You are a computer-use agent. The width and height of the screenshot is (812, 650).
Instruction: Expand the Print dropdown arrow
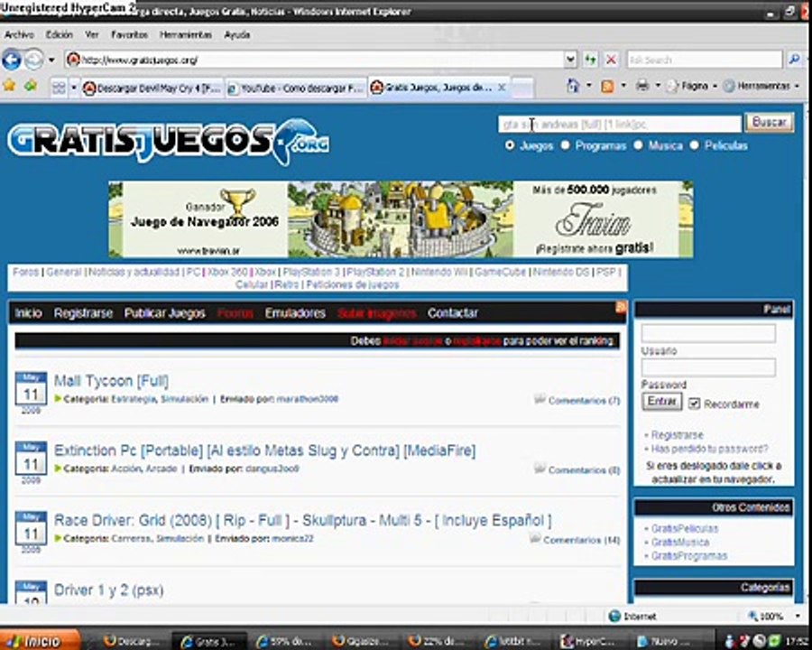click(658, 86)
